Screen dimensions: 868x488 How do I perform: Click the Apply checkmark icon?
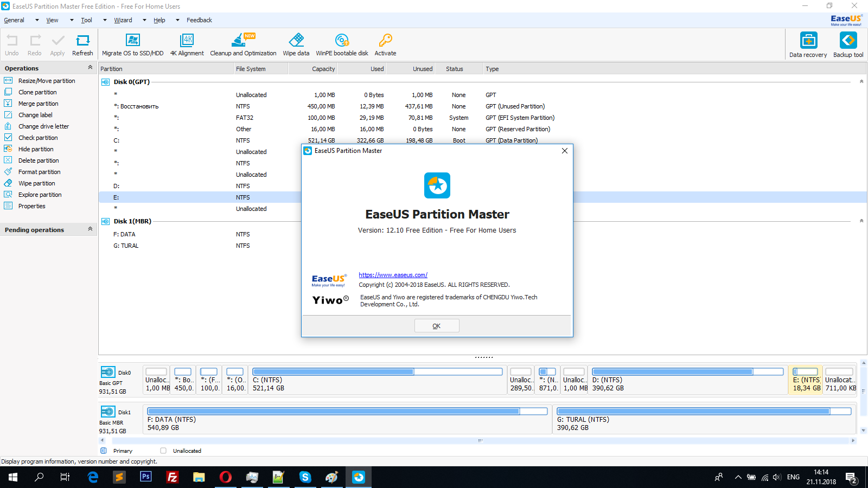tap(58, 44)
